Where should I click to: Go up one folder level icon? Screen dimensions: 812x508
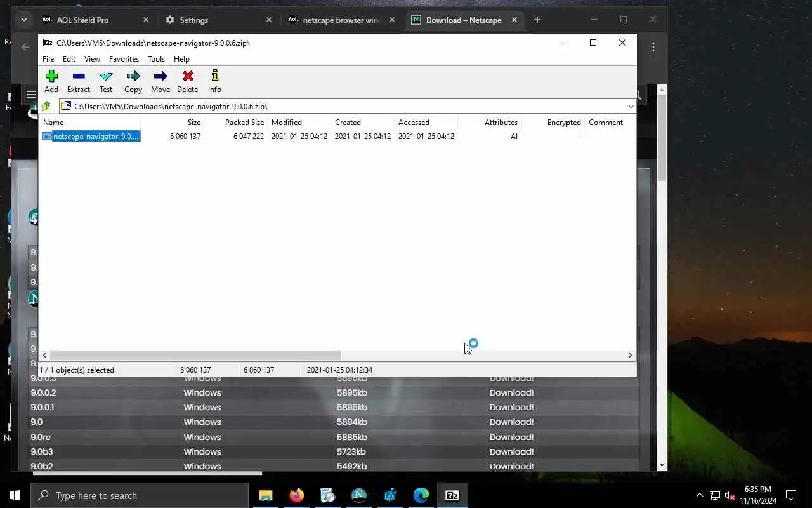[x=46, y=106]
